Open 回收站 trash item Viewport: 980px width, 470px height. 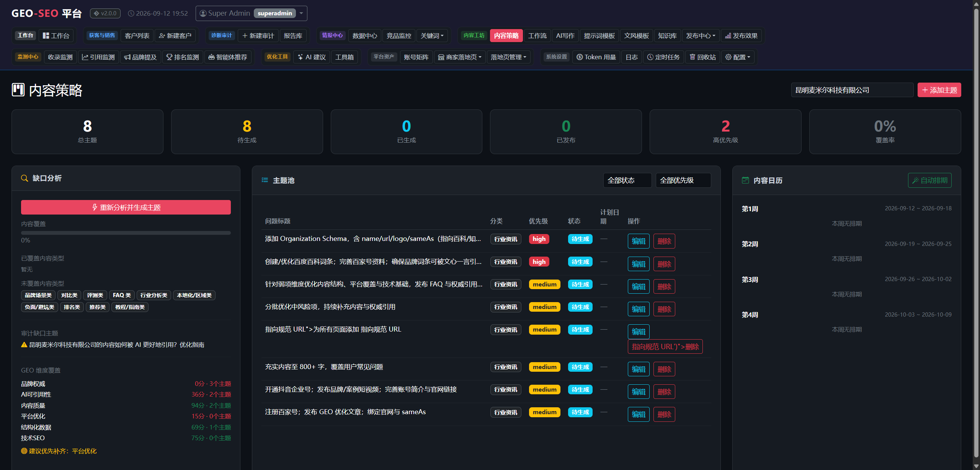[x=703, y=57]
